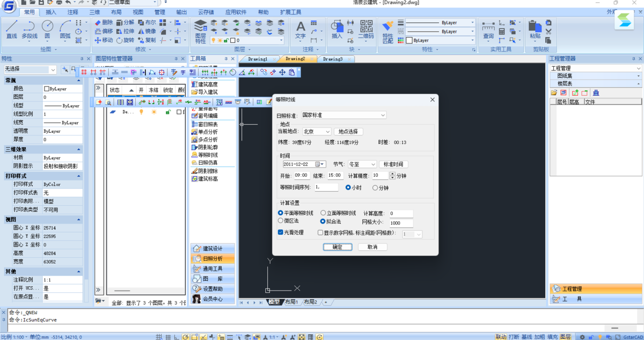Click the 镜像 mirror tool
Screen dimensions: 644x340
point(147,31)
